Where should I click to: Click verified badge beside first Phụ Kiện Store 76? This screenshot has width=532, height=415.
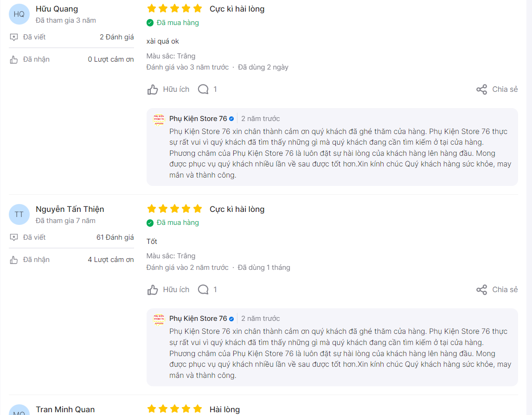coord(231,119)
